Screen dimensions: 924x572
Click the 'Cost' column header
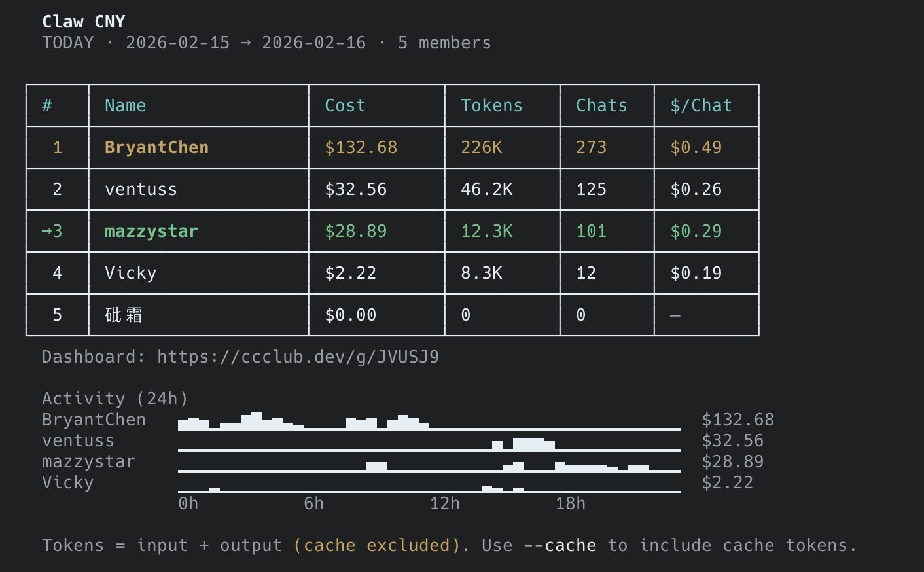tap(346, 105)
